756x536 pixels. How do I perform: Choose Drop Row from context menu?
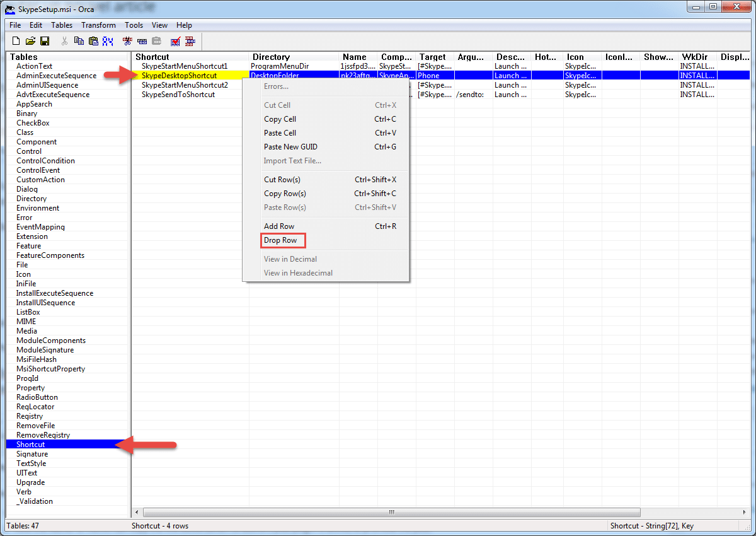[280, 240]
